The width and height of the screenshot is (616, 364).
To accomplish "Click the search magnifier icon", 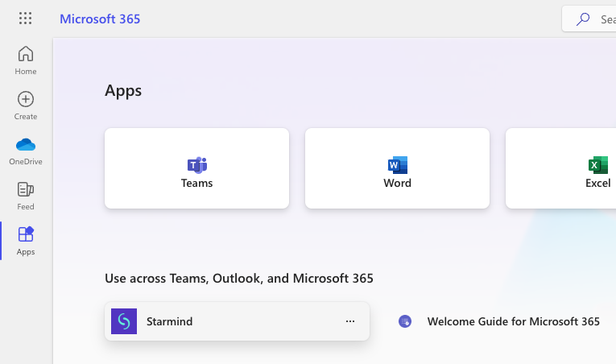I will pyautogui.click(x=583, y=19).
